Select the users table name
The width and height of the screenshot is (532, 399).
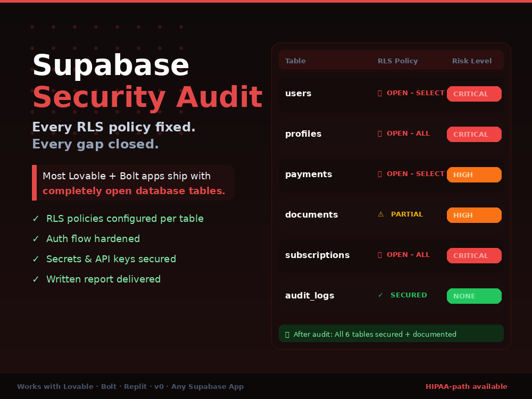298,93
